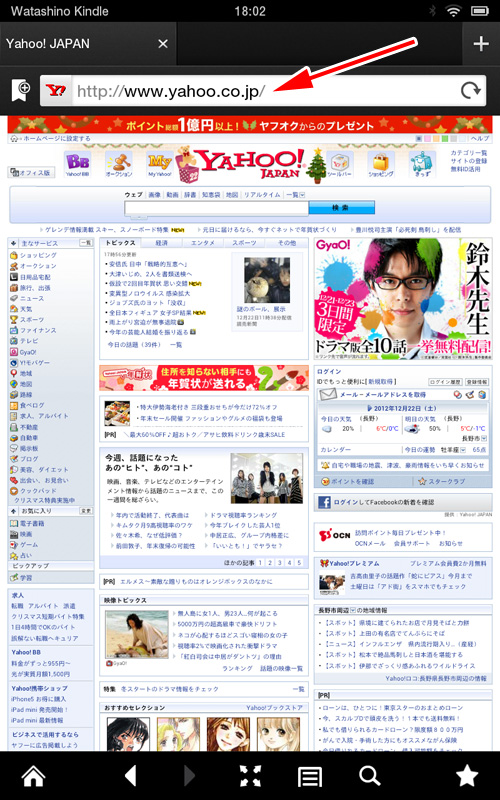This screenshot has width=500, height=800.
Task: Add a bookmark with the bookmark-plus icon
Action: click(x=21, y=90)
